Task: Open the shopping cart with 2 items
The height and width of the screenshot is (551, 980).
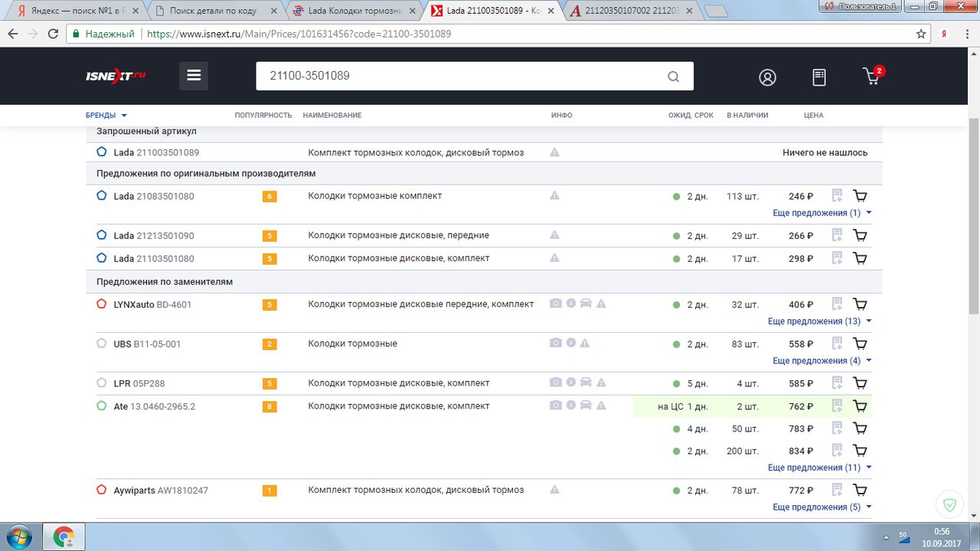Action: tap(873, 76)
